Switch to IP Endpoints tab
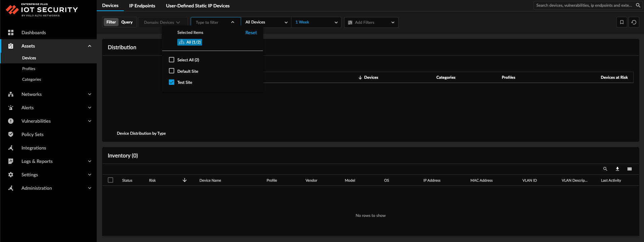 coord(142,6)
